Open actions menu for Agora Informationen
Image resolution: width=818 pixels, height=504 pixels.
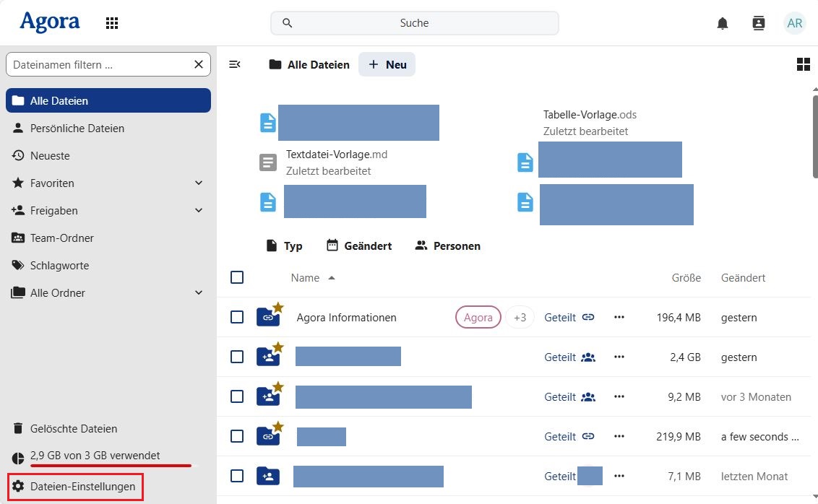[x=619, y=317]
